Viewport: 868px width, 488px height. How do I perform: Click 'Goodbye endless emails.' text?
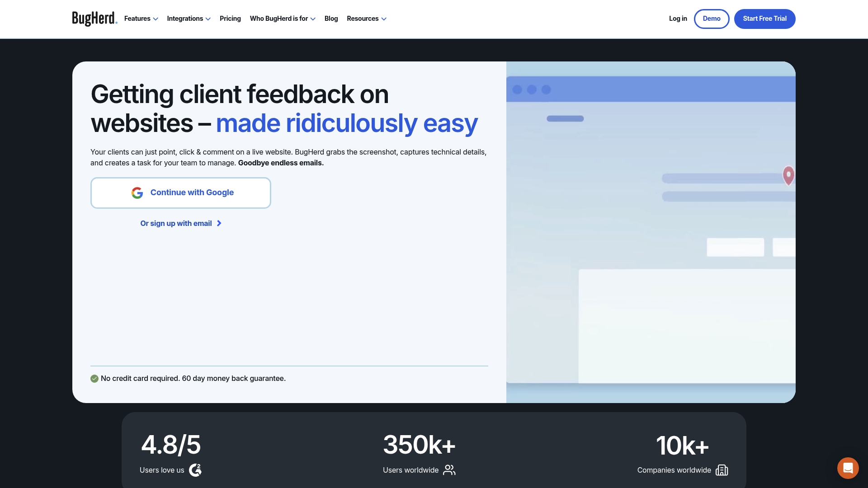click(281, 163)
